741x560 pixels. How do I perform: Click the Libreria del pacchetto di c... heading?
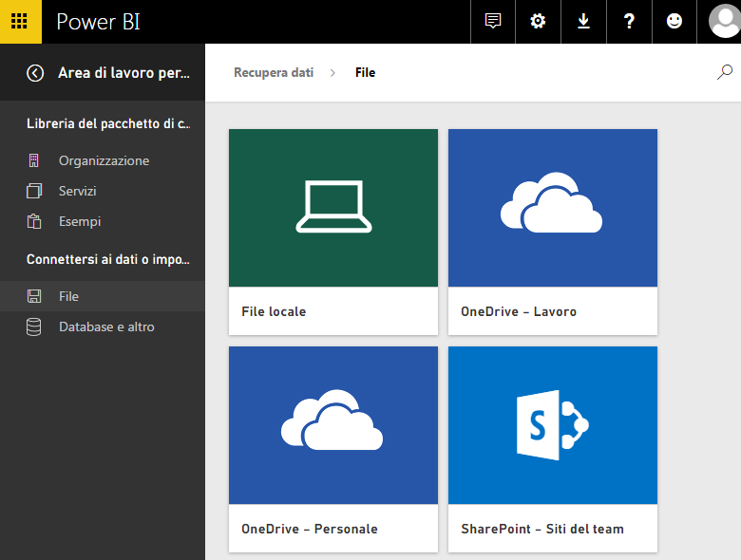[108, 123]
